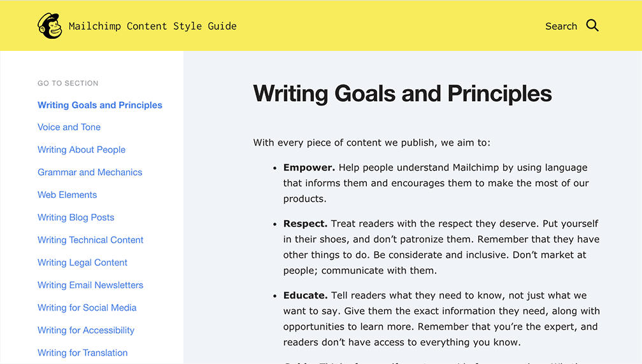Image resolution: width=642 pixels, height=364 pixels.
Task: Click the Mailchimp Freddie logo icon
Action: 50,25
